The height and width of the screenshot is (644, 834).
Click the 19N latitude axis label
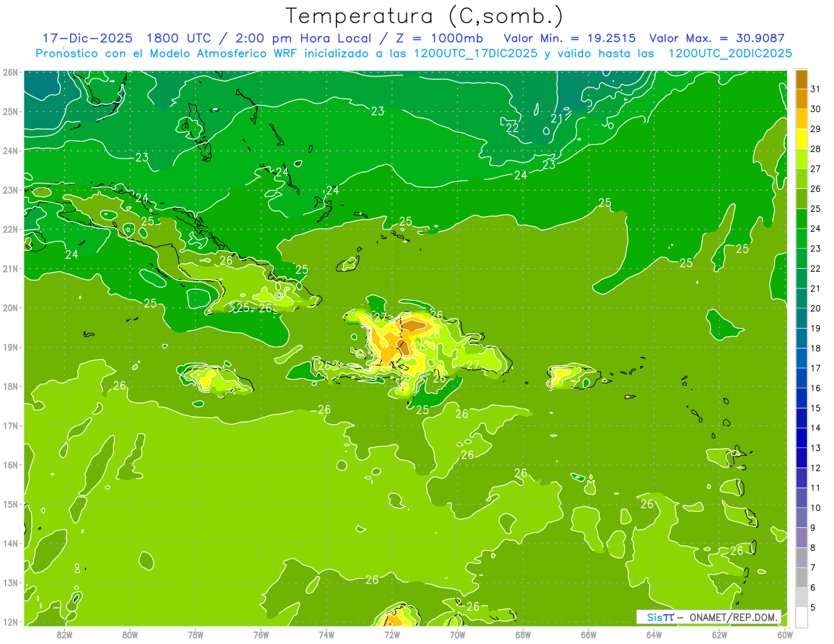[10, 347]
